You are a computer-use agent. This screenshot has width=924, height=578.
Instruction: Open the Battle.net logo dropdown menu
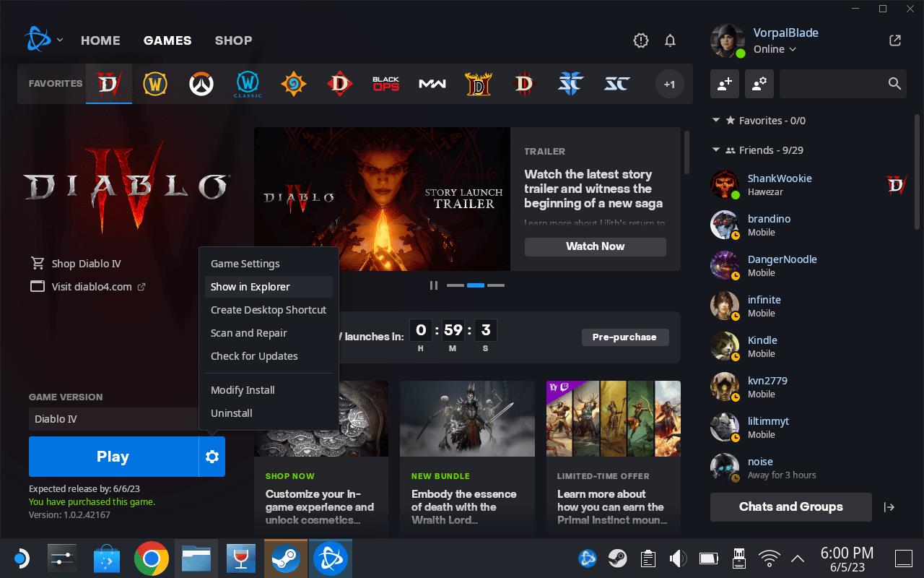(43, 40)
